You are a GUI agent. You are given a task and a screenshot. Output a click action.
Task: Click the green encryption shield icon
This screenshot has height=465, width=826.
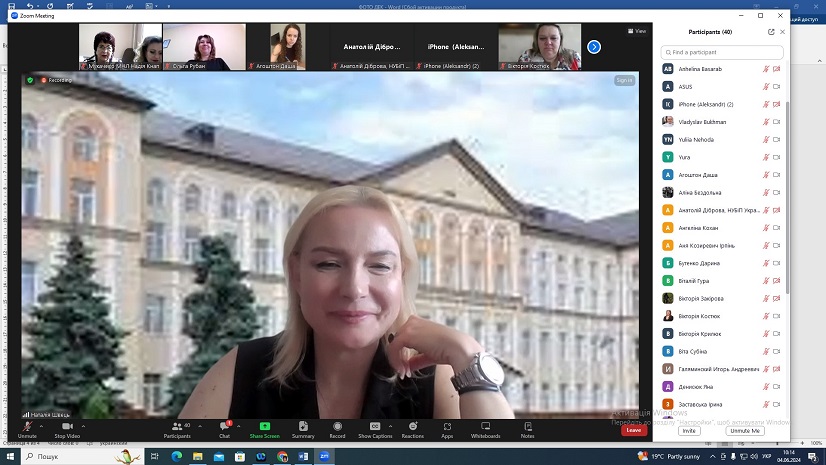(x=30, y=80)
